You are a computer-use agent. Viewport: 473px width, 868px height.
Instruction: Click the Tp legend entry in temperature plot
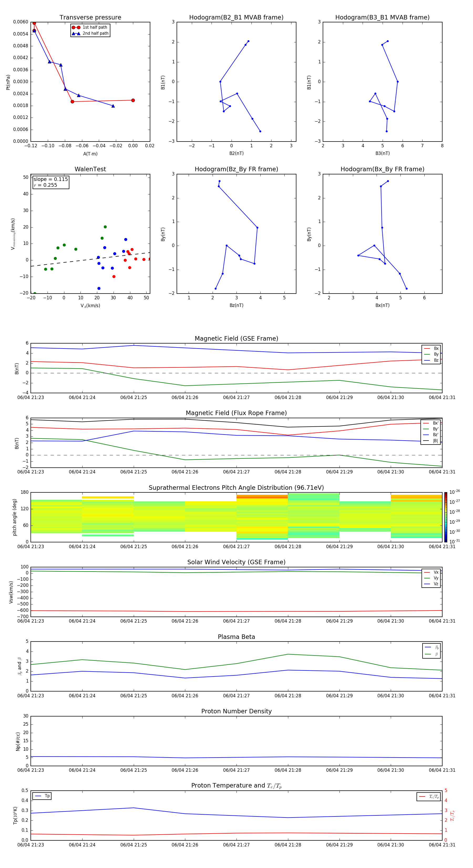[x=42, y=796]
